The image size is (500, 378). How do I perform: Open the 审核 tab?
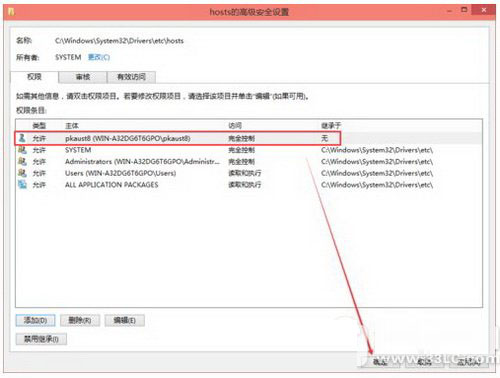(x=83, y=77)
